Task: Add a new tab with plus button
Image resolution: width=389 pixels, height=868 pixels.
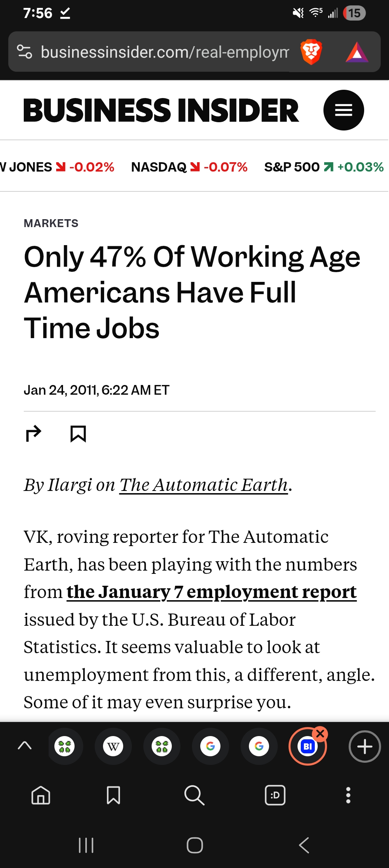Action: (365, 746)
